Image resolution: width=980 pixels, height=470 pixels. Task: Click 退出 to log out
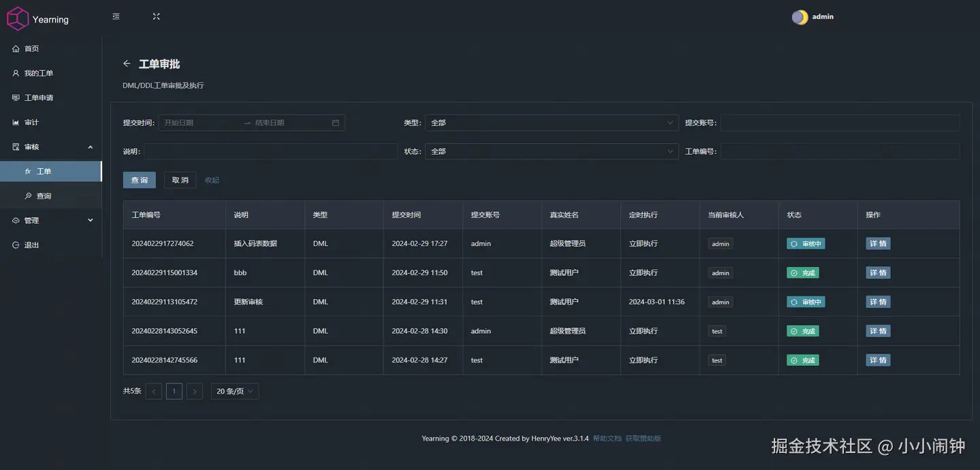[51, 245]
